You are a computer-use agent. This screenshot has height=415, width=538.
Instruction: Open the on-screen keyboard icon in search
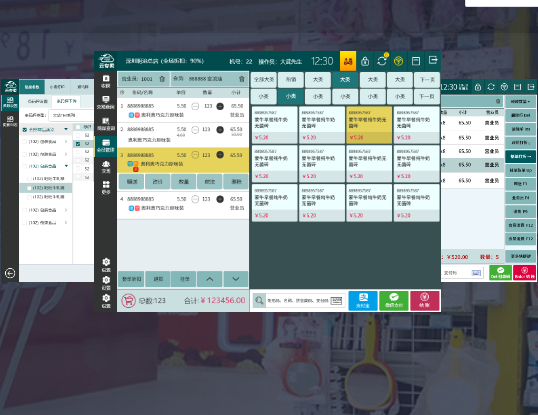336,301
